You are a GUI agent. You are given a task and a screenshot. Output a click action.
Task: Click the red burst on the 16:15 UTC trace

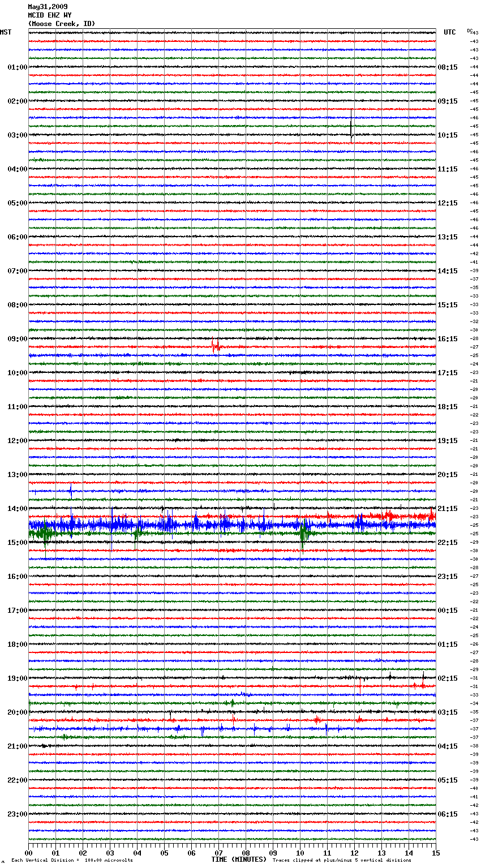click(x=216, y=346)
